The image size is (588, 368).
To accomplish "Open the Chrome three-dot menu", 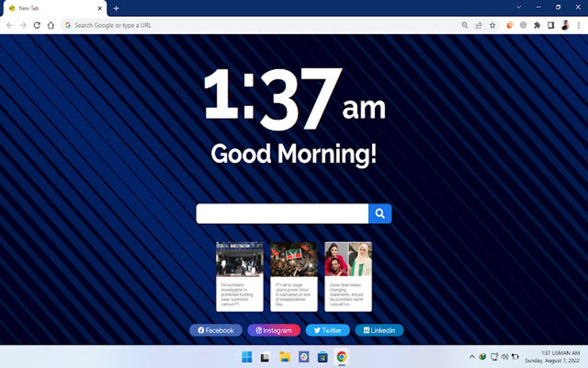I will pos(578,25).
